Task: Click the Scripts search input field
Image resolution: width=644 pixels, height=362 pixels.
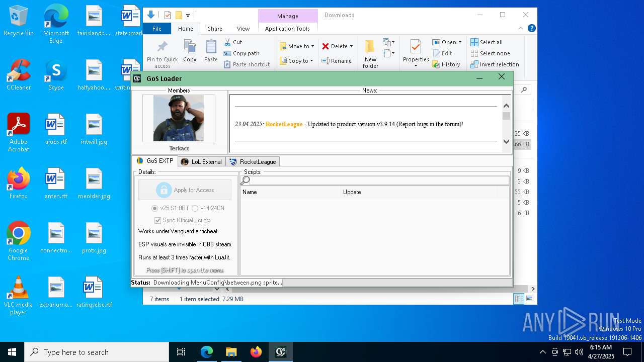Action: pyautogui.click(x=380, y=180)
